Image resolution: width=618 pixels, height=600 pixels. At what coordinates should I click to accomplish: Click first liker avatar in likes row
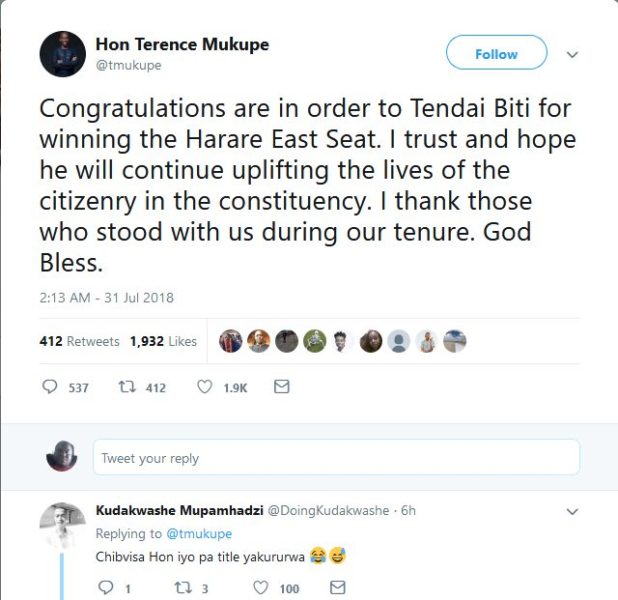(231, 341)
